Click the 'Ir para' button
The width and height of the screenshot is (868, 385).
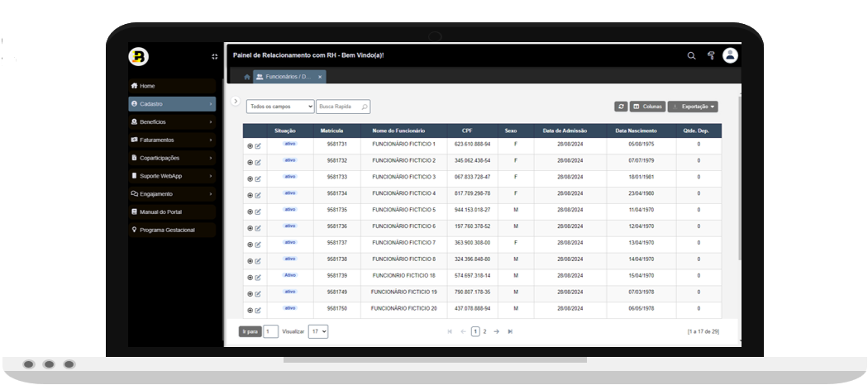click(250, 331)
